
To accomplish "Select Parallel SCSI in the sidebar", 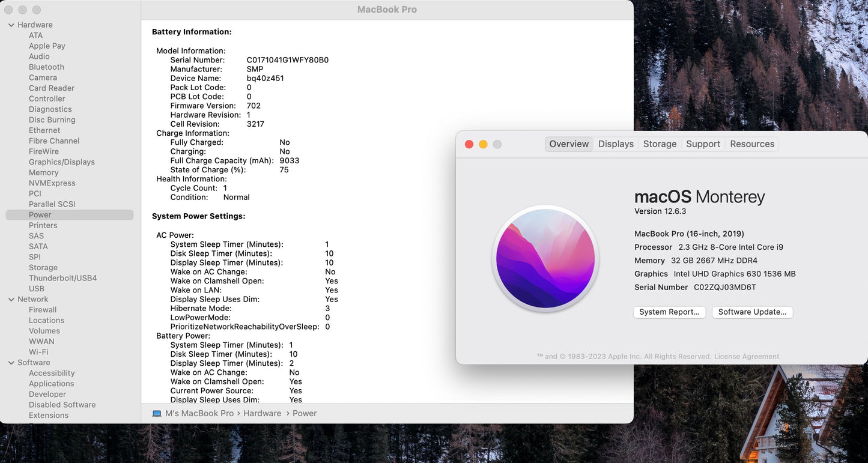I will [x=52, y=204].
